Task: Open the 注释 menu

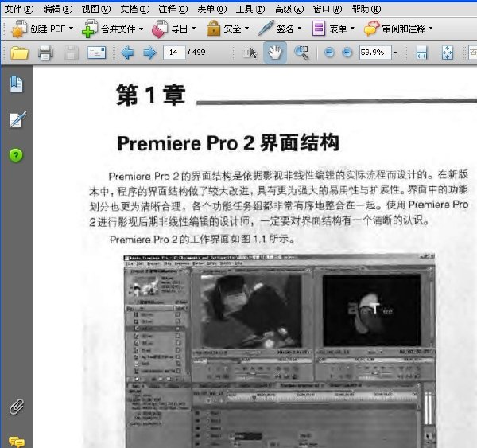Action: (173, 9)
